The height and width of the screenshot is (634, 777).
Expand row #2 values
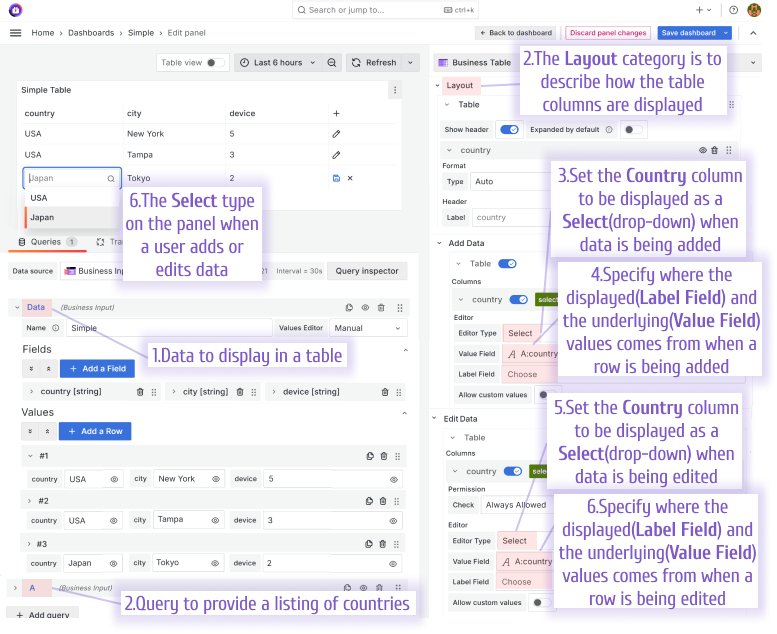point(29,501)
